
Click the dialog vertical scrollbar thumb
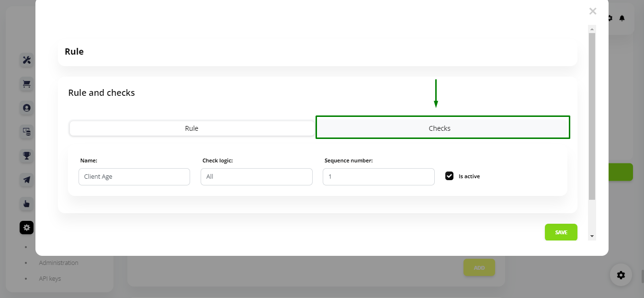click(x=592, y=116)
